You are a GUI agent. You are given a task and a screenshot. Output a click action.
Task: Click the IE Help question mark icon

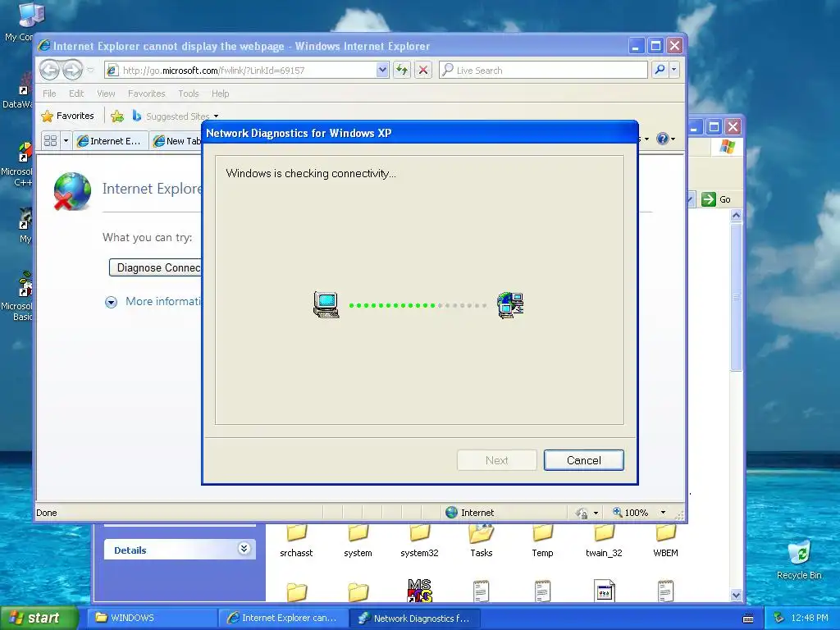pyautogui.click(x=663, y=139)
